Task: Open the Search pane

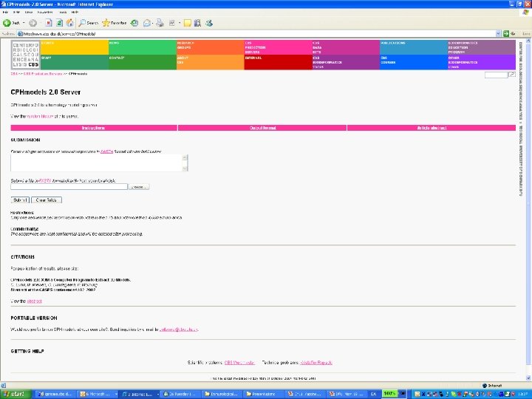Action: pyautogui.click(x=88, y=23)
